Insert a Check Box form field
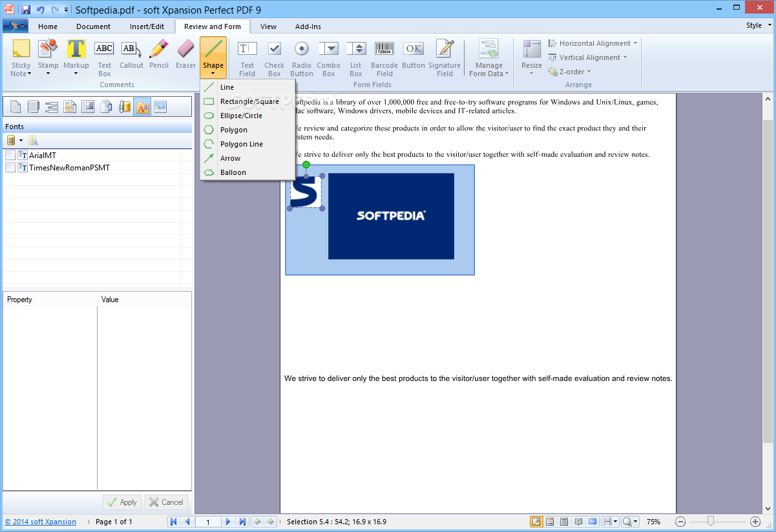Viewport: 776px width, 532px height. pyautogui.click(x=274, y=57)
